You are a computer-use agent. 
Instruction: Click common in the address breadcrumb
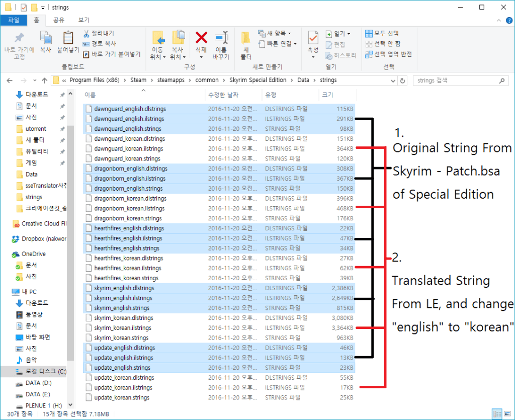tap(207, 80)
